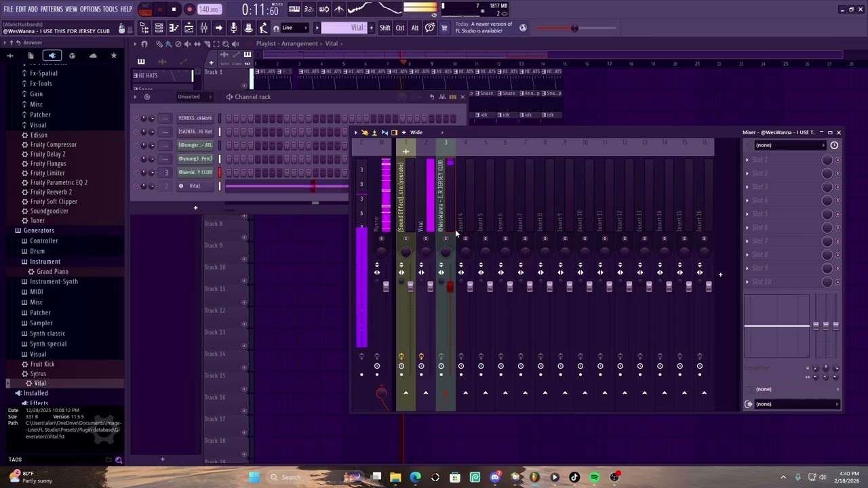Select Vital generator in browser
The height and width of the screenshot is (488, 868).
pyautogui.click(x=40, y=384)
